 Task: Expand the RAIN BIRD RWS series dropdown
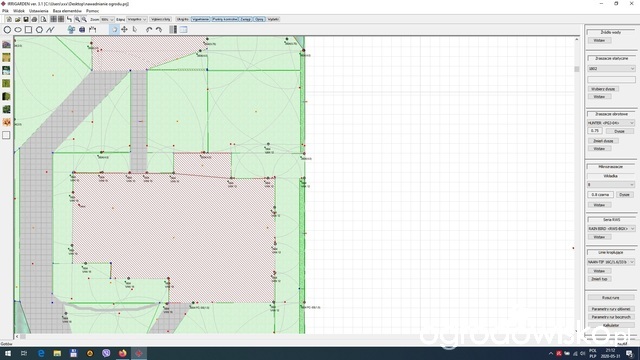coord(611,229)
